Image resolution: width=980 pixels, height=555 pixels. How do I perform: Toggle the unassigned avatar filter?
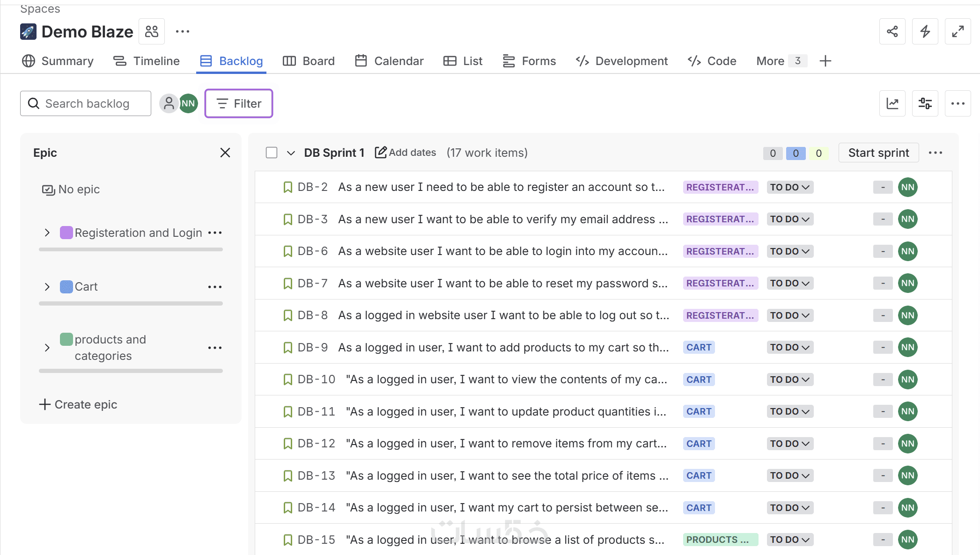point(169,103)
